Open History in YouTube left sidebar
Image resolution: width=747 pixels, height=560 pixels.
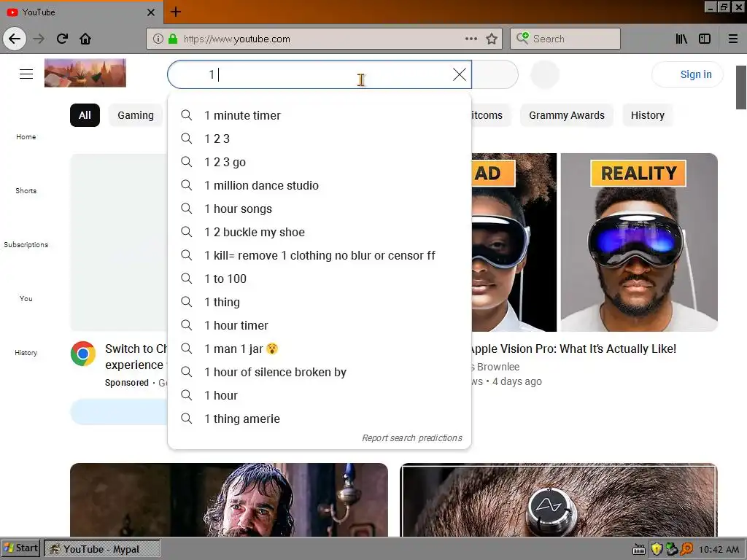pyautogui.click(x=26, y=352)
